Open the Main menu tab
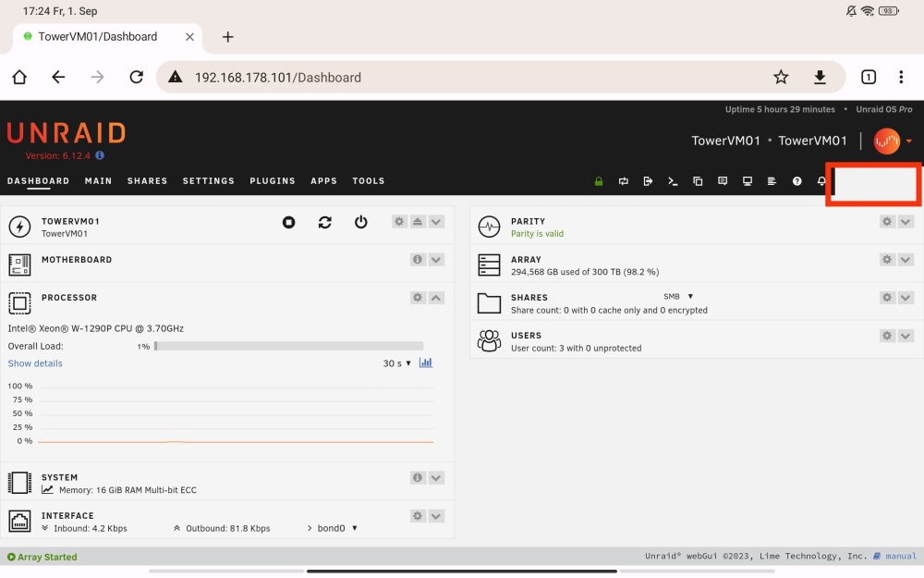This screenshot has width=924, height=578. point(99,181)
